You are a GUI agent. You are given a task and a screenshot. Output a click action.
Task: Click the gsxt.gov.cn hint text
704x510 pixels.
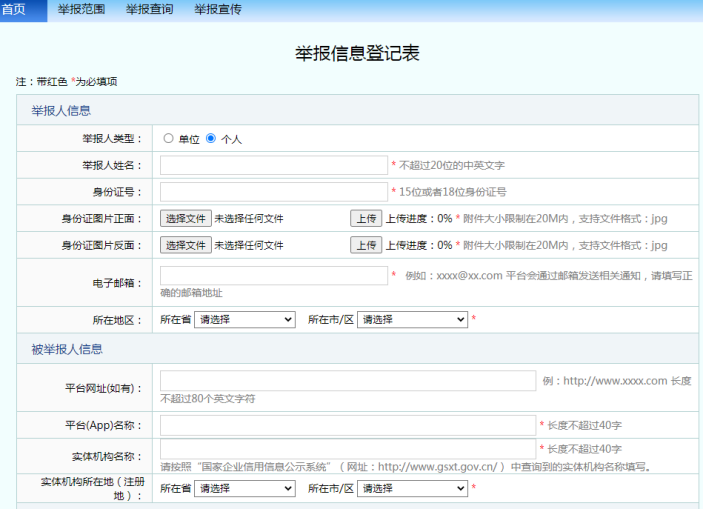406,467
